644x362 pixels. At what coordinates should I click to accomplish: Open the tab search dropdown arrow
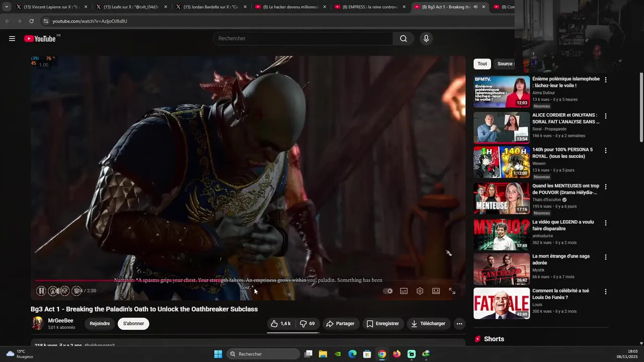click(7, 7)
